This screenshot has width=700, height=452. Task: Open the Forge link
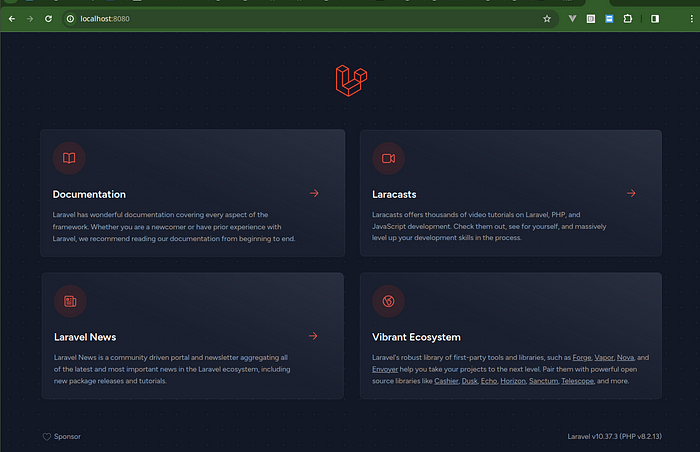point(582,357)
